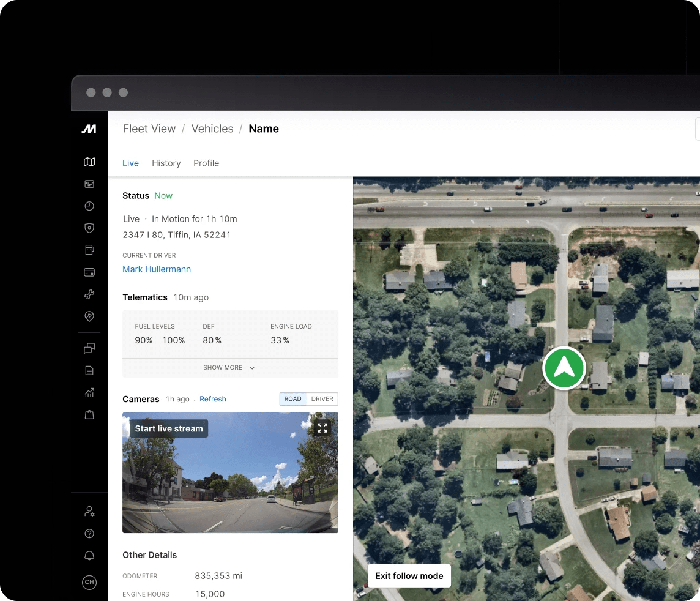Viewport: 700px width, 601px height.
Task: Open driver Mark Hullermann's link
Action: (157, 269)
